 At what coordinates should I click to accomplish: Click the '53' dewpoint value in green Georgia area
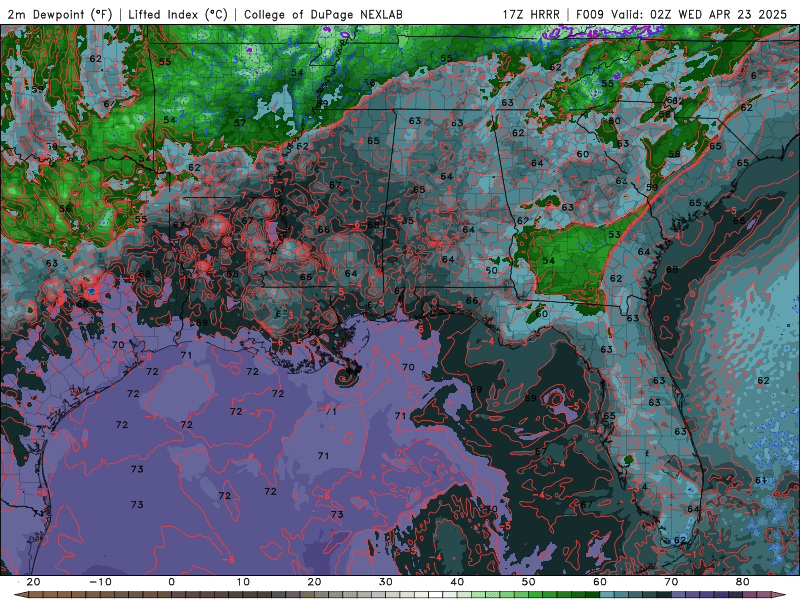(x=614, y=234)
